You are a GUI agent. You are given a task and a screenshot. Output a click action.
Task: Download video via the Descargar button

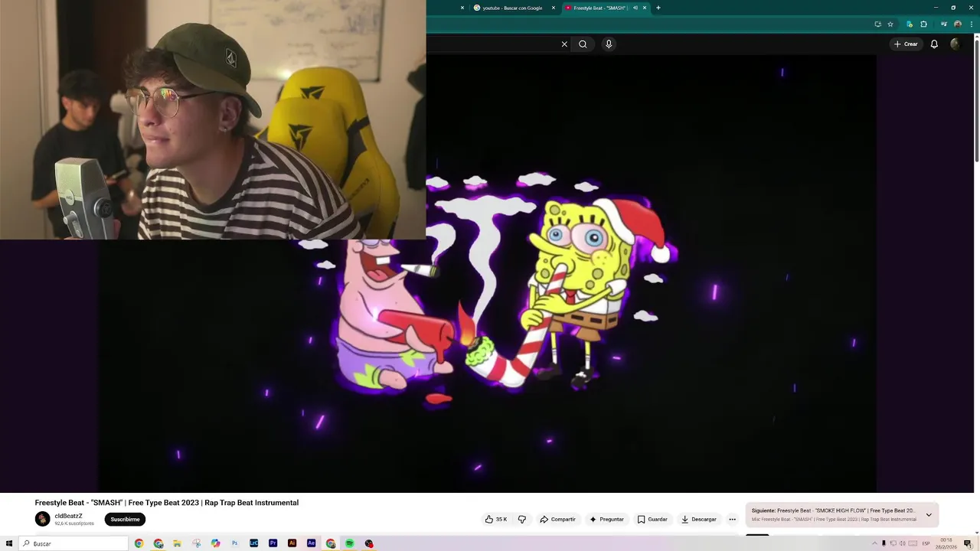[x=698, y=519]
